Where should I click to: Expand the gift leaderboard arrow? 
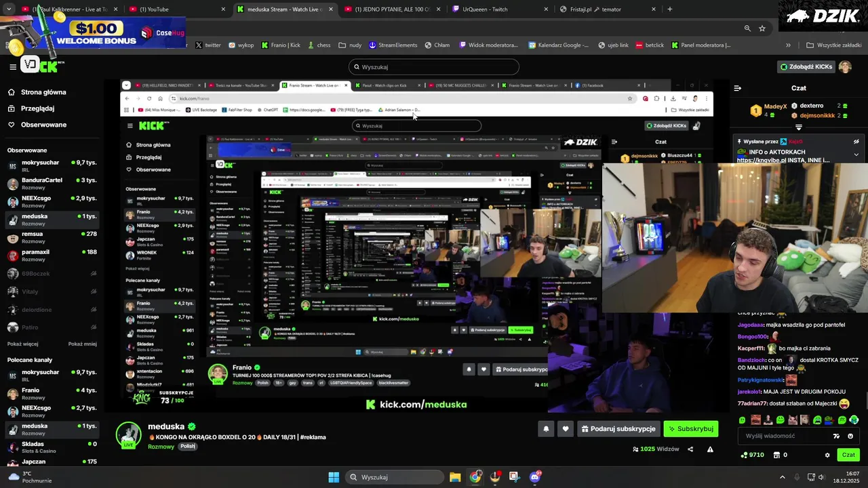pos(799,127)
